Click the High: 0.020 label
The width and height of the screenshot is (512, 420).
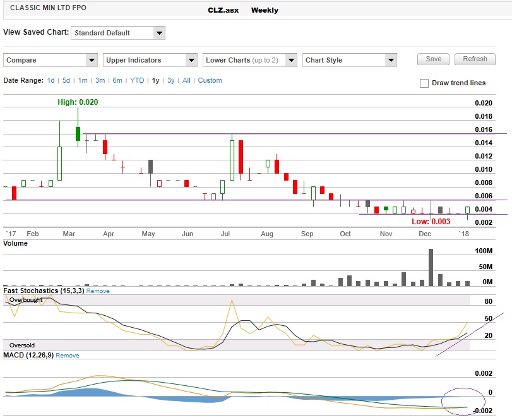[78, 102]
